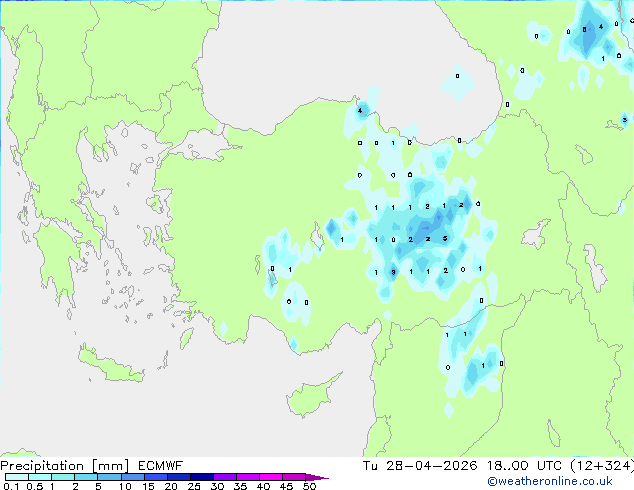This screenshot has width=634, height=490.
Task: Click the purple over-50 legend arrow tip
Action: coord(317,477)
